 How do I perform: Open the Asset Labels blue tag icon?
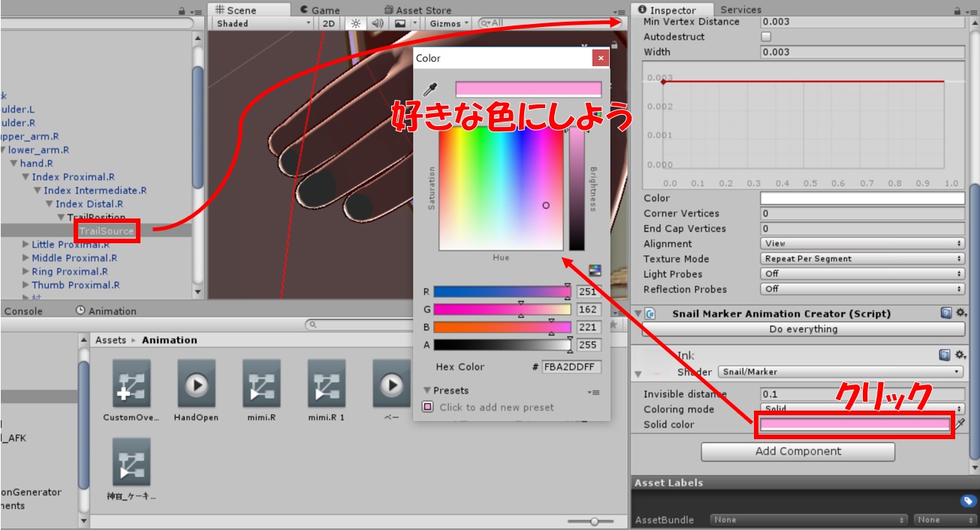pos(968,501)
